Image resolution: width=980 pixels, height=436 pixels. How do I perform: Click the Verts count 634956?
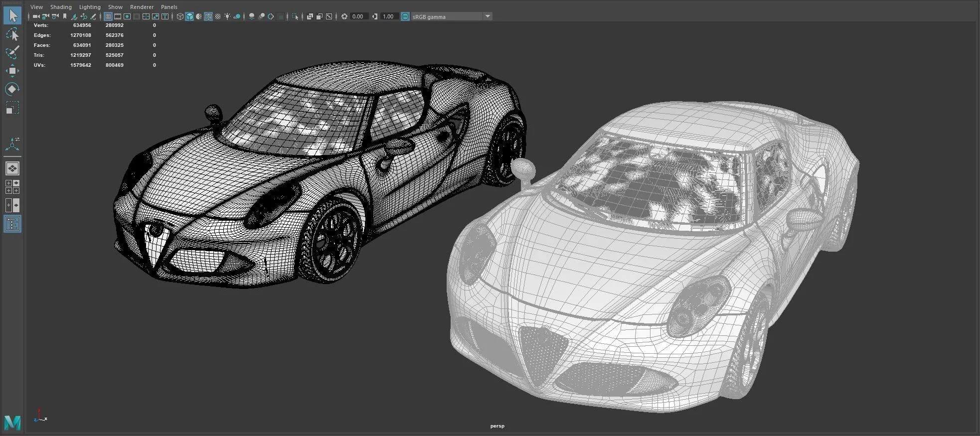coord(82,25)
